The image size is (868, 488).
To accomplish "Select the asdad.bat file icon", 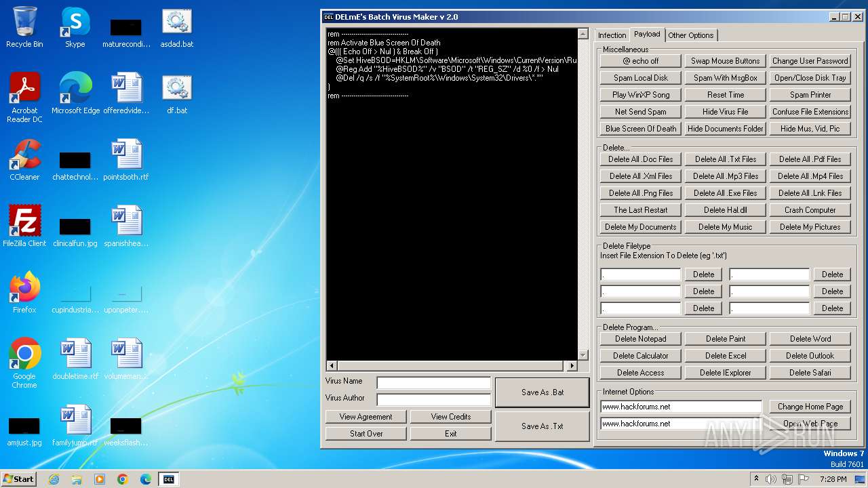I will pos(177,28).
